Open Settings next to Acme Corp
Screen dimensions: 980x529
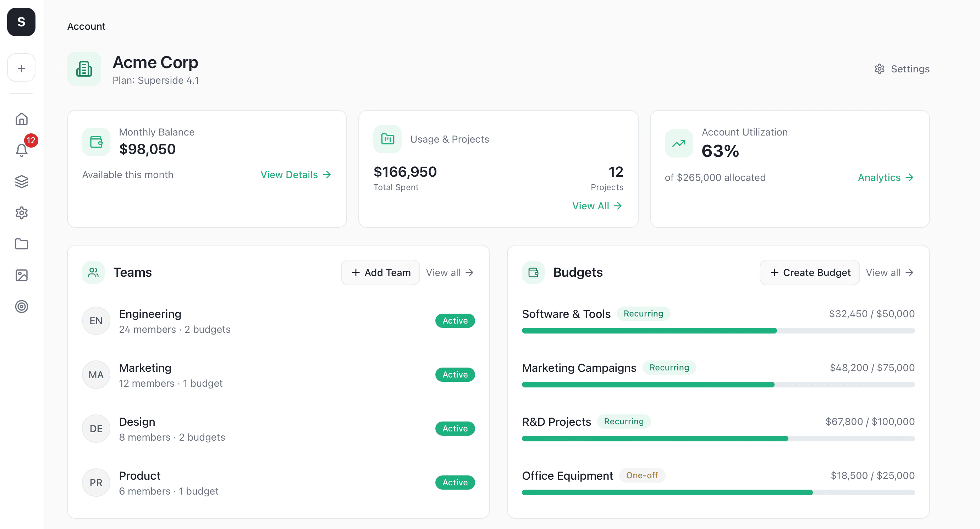(902, 69)
